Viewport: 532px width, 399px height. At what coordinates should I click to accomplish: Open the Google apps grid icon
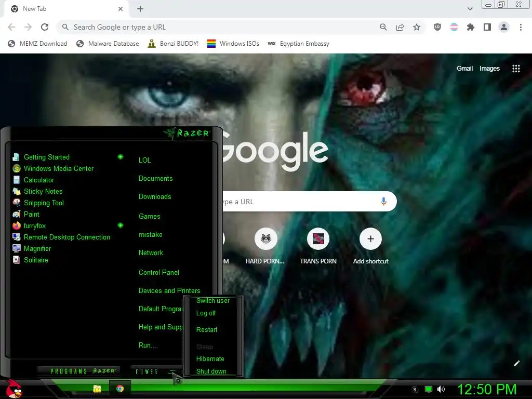coord(516,69)
